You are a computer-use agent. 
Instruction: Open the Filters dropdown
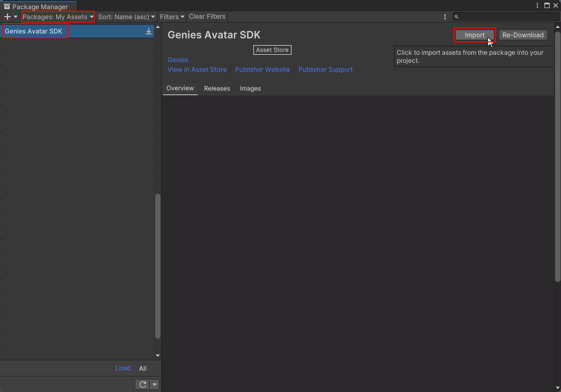pos(171,17)
